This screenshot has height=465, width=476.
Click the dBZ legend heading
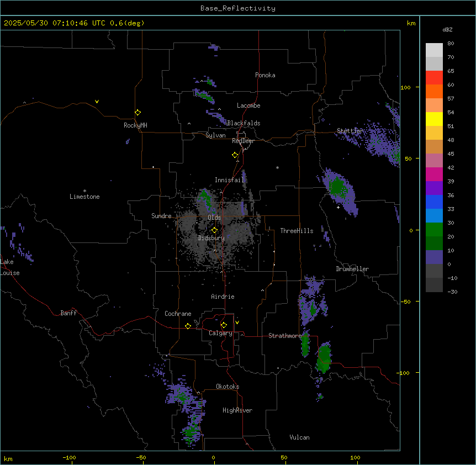(x=447, y=30)
